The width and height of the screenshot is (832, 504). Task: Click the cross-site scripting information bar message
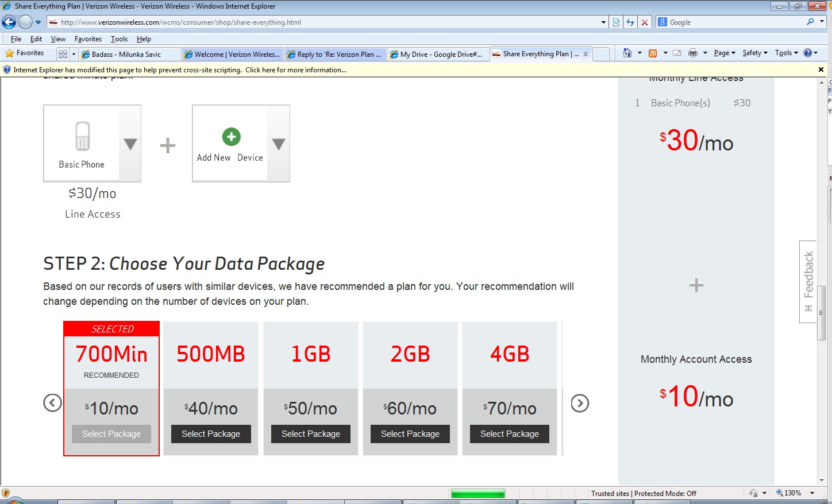point(180,70)
